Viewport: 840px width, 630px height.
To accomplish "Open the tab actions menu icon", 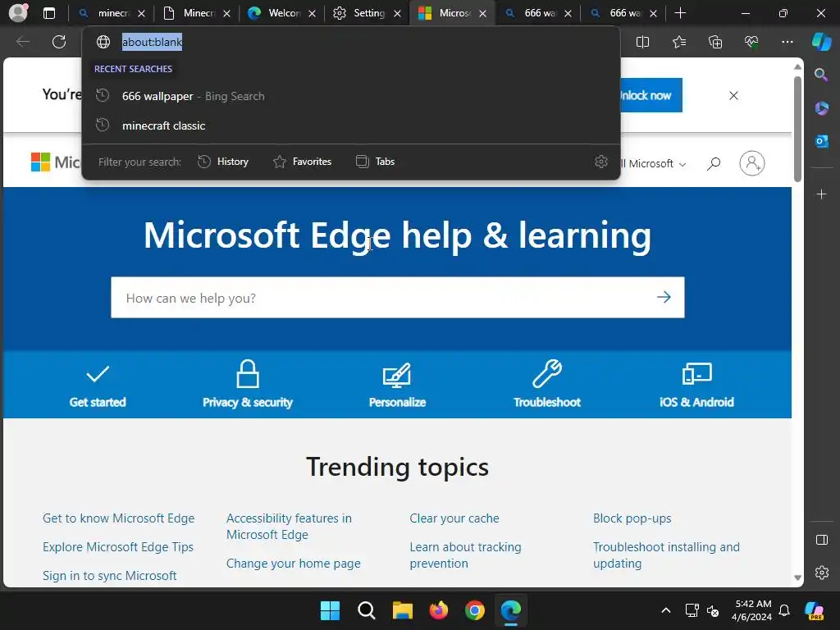I will pyautogui.click(x=49, y=13).
